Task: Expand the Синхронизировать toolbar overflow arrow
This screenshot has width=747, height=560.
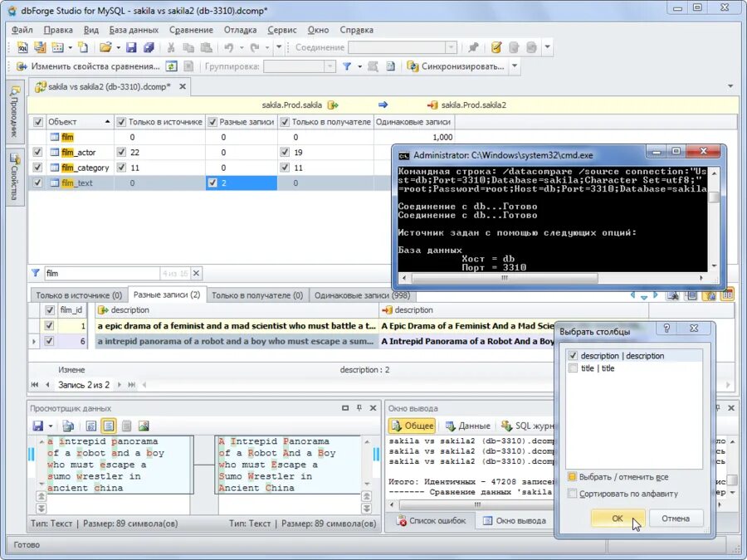Action: click(515, 66)
